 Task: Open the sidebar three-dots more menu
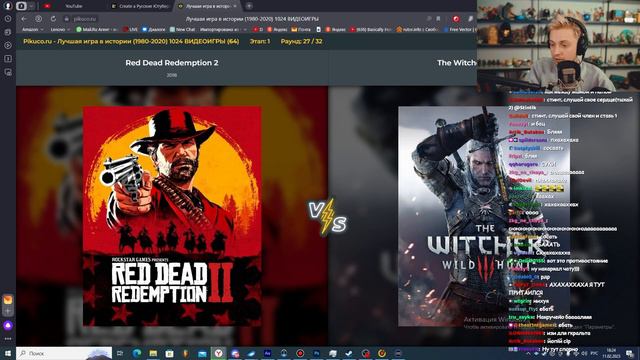(8, 339)
